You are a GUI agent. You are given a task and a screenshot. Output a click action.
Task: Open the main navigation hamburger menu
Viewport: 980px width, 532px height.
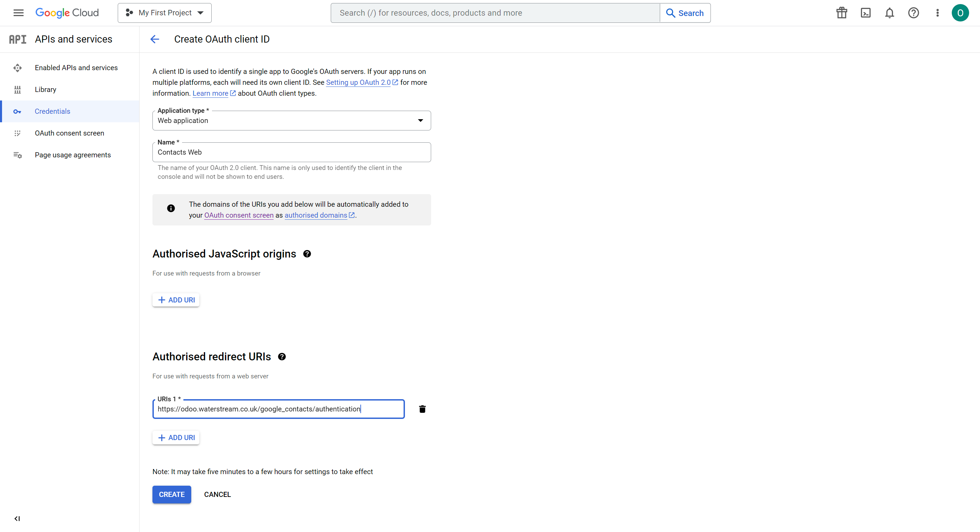tap(18, 13)
